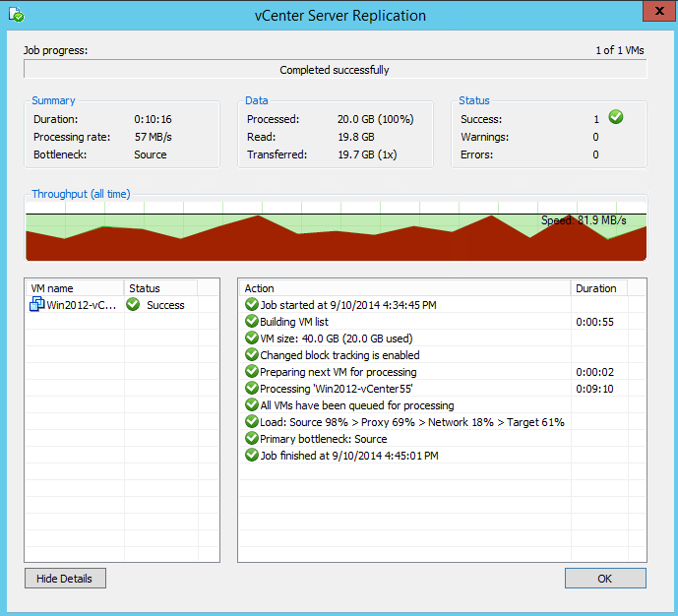Click checkmark icon for VM size row

pyautogui.click(x=251, y=339)
